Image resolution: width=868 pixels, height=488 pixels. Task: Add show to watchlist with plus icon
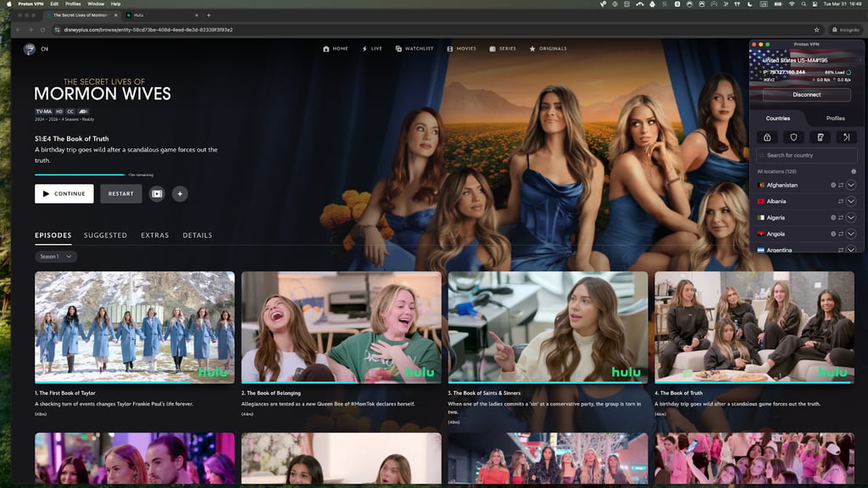(180, 194)
